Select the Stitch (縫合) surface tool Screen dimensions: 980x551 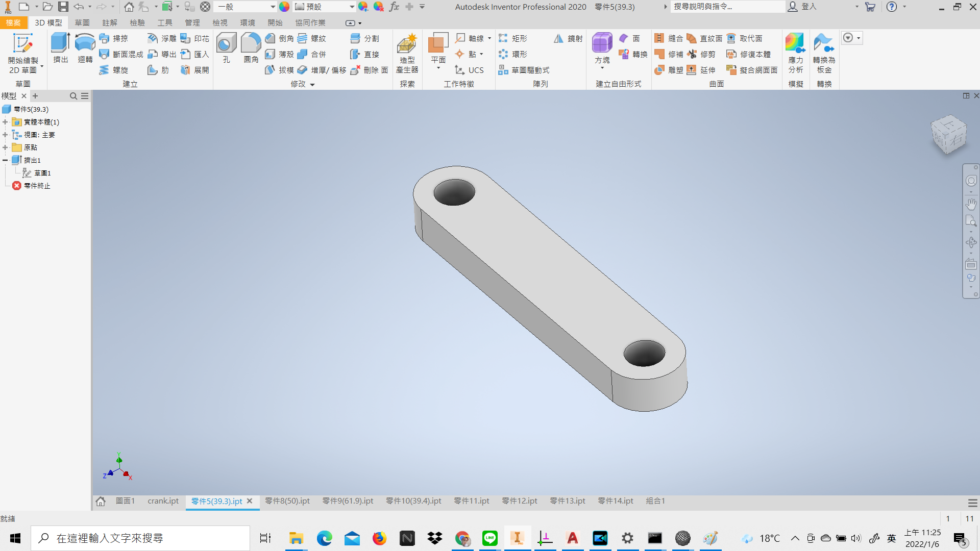click(x=669, y=38)
